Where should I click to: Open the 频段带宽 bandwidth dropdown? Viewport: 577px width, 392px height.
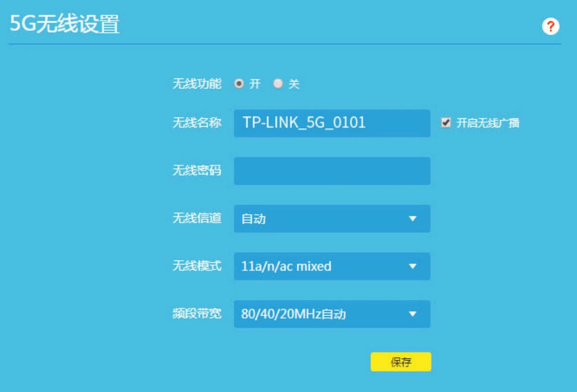(332, 314)
